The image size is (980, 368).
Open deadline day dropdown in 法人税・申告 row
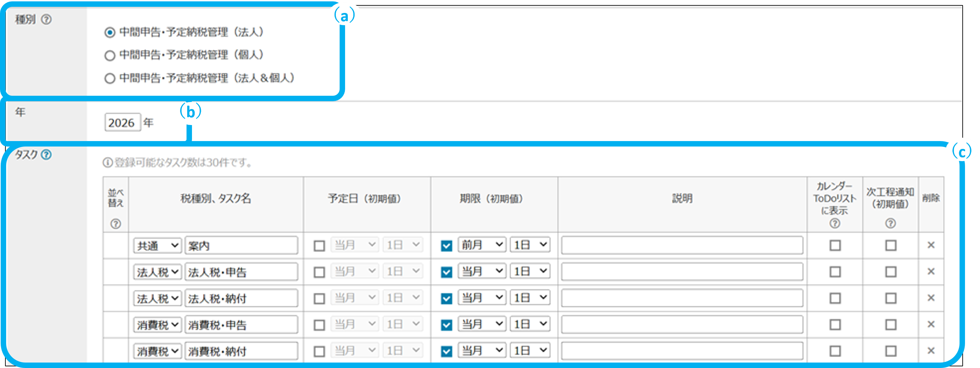[x=530, y=272]
